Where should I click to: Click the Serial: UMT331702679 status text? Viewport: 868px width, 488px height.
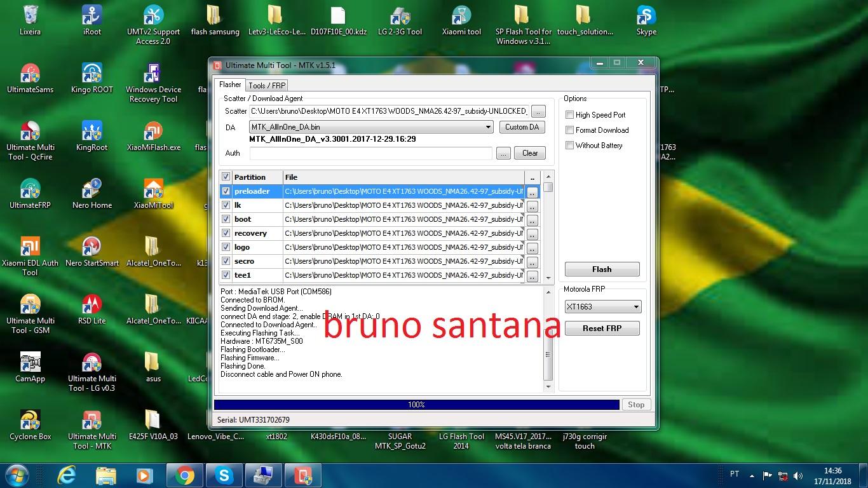[253, 420]
